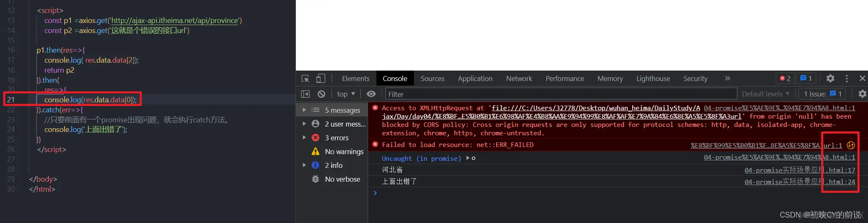Expand the 2 info group

pos(304,165)
